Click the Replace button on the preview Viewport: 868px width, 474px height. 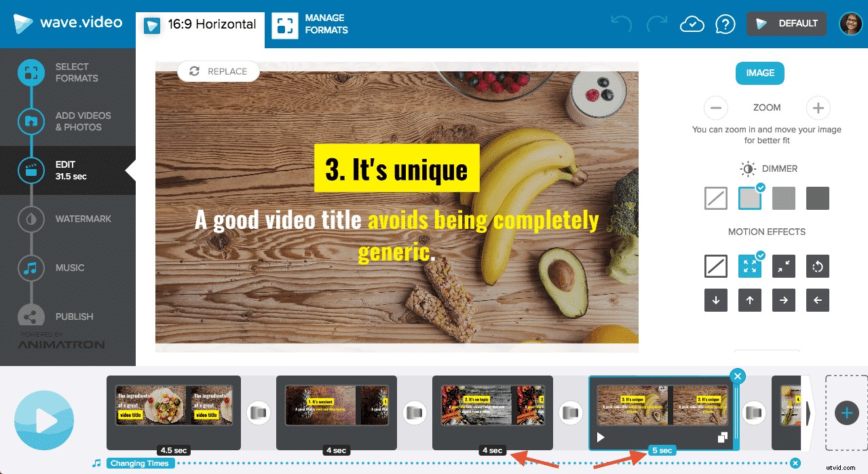point(217,71)
